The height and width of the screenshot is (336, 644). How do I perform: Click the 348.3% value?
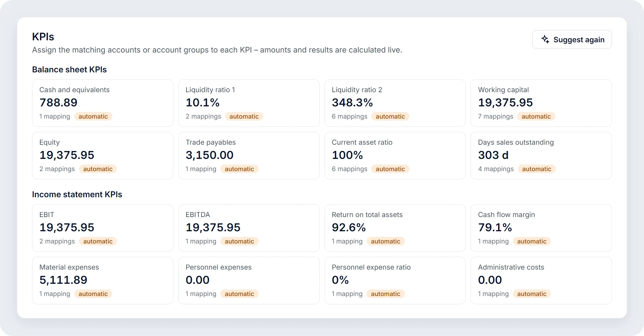click(x=352, y=103)
